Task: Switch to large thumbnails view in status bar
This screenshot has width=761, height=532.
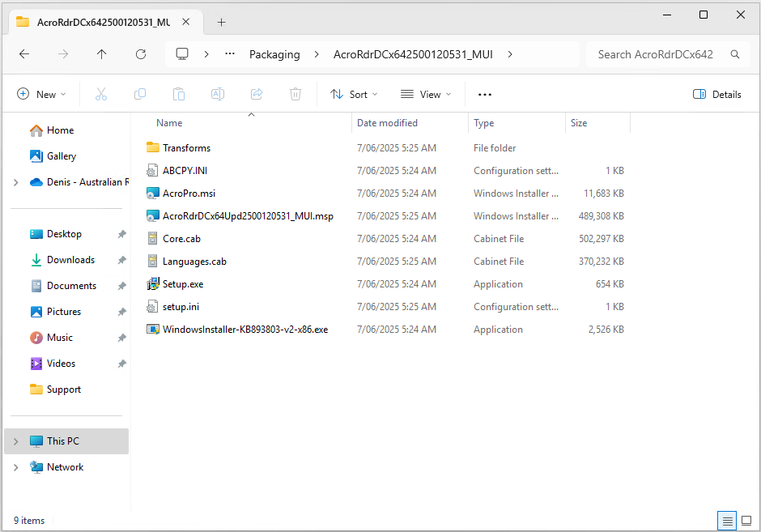Action: [746, 520]
